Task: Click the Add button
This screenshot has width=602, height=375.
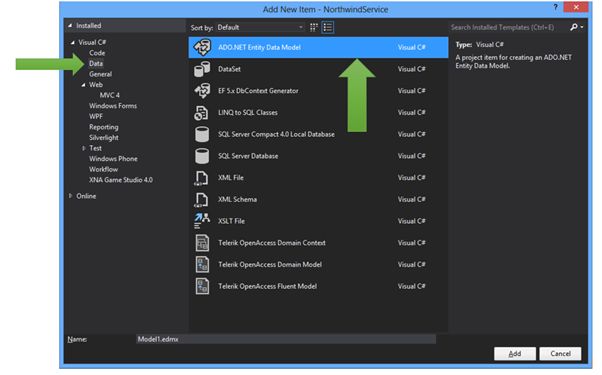Action: click(514, 354)
